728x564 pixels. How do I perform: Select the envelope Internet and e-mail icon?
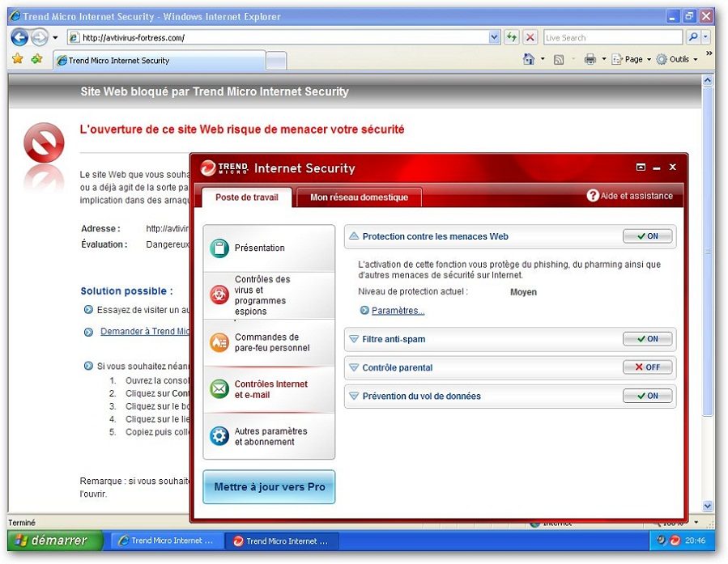pos(219,388)
